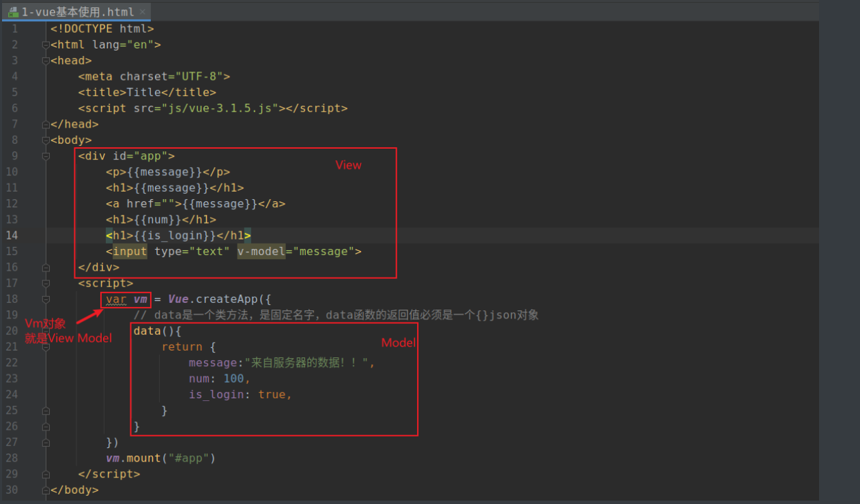The height and width of the screenshot is (504, 860).
Task: Click the message string "来自服务器的数据！！"
Action: pos(306,363)
